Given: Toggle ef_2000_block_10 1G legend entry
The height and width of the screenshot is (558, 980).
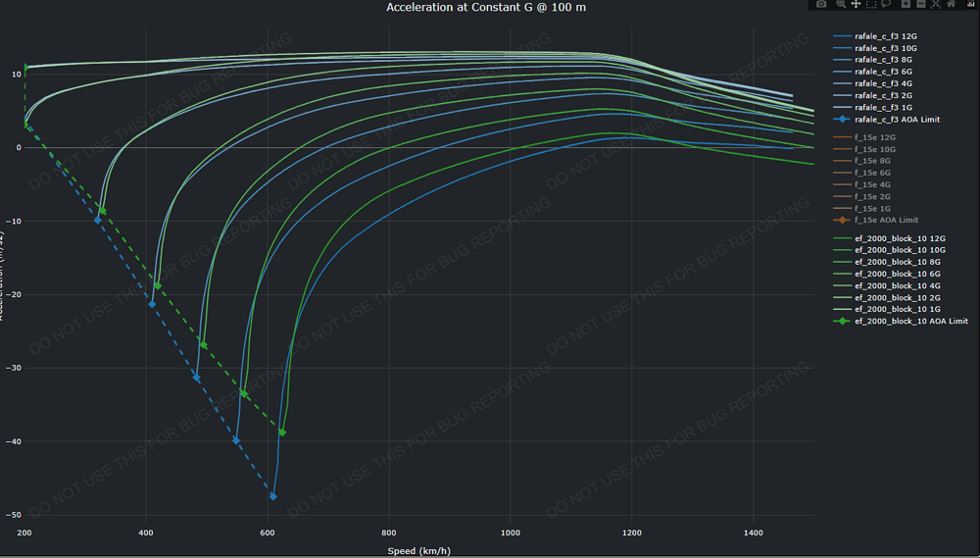Looking at the screenshot, I should [887, 309].
